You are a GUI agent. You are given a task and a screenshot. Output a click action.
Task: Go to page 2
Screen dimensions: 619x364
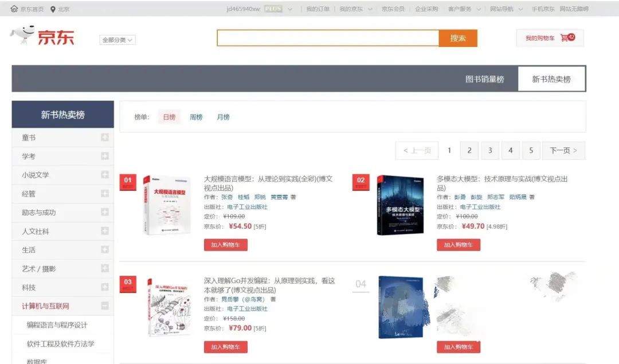pos(469,150)
